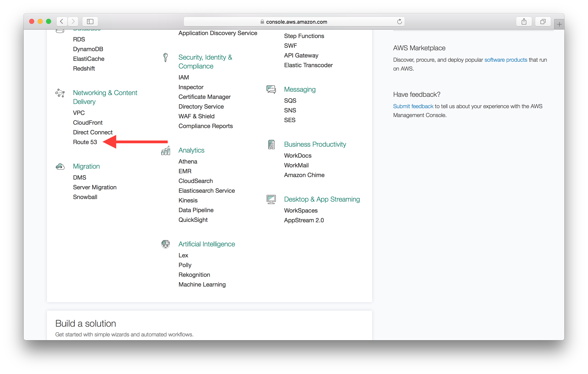Click the Artificial Intelligence brain icon

pyautogui.click(x=166, y=244)
